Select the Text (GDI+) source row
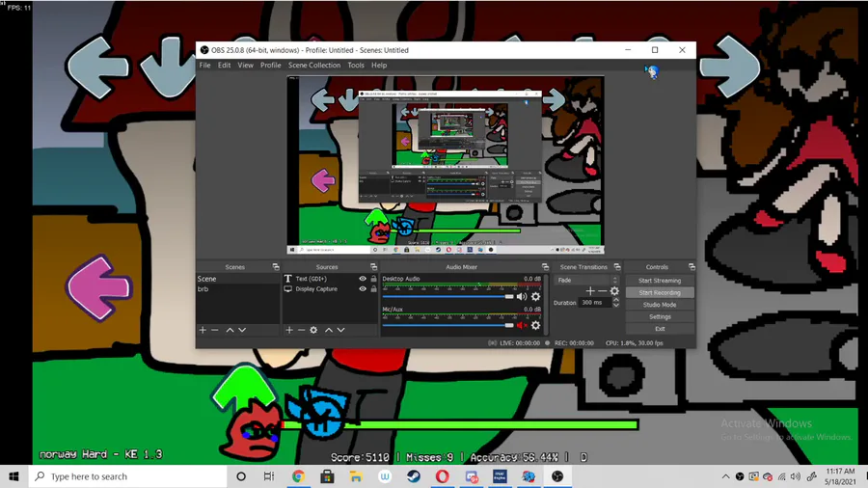Image resolution: width=868 pixels, height=488 pixels. pyautogui.click(x=331, y=279)
